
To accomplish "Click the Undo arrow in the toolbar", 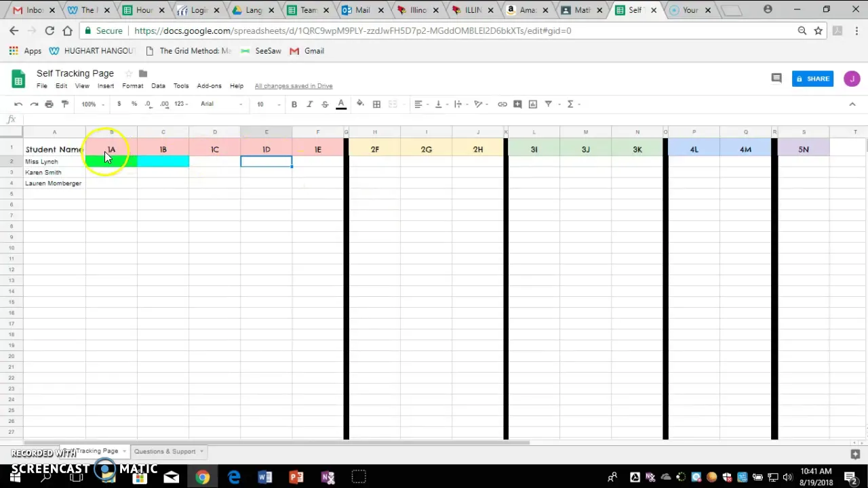I will click(18, 104).
